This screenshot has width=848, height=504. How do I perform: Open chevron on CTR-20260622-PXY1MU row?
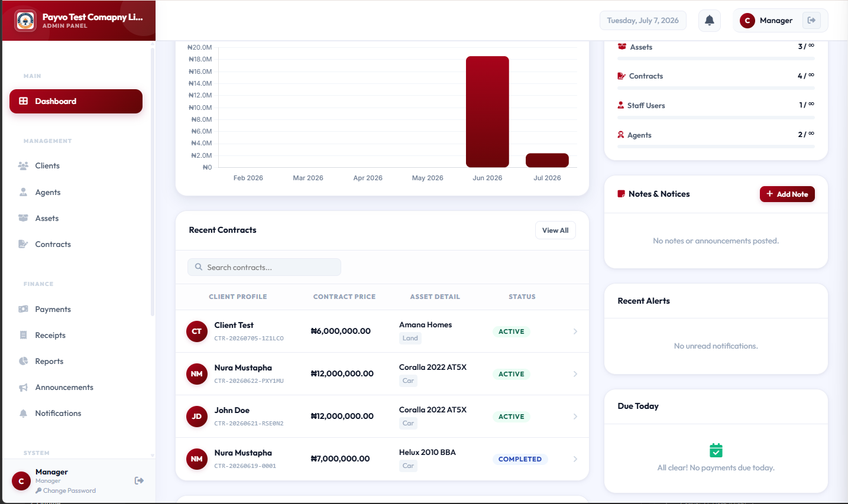[575, 374]
